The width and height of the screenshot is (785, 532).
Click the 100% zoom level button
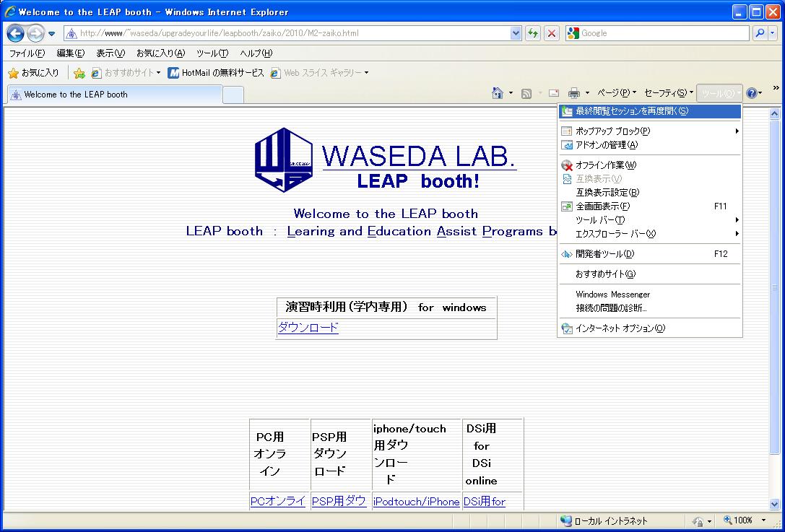click(x=739, y=521)
